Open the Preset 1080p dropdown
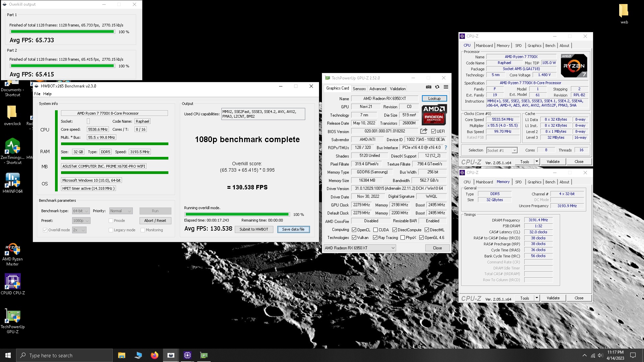644x362 pixels. (81, 221)
